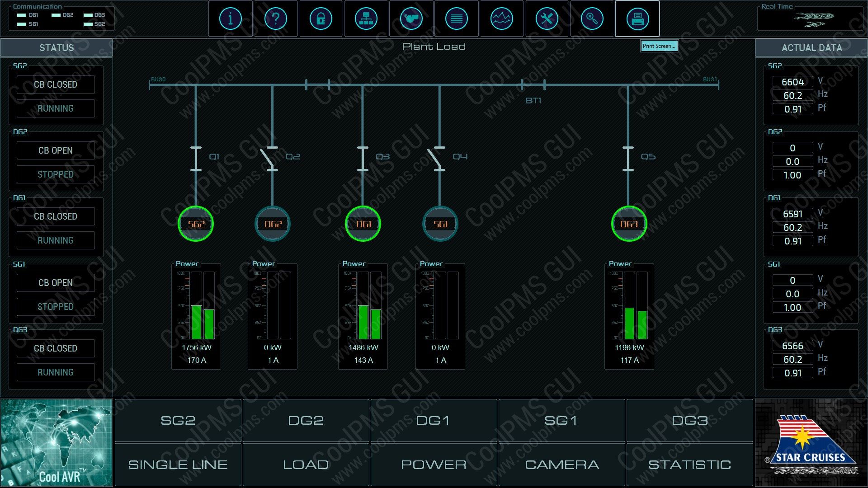Toggle circuit breaker Q1

(x=196, y=159)
